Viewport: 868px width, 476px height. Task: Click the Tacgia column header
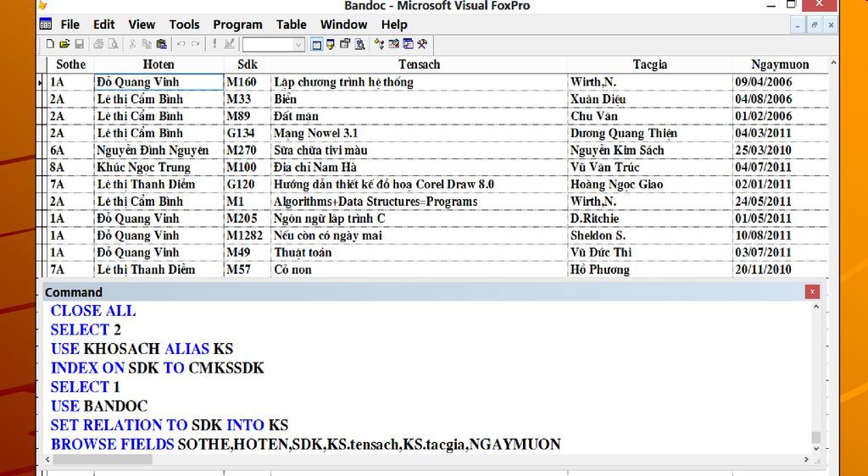pos(650,64)
